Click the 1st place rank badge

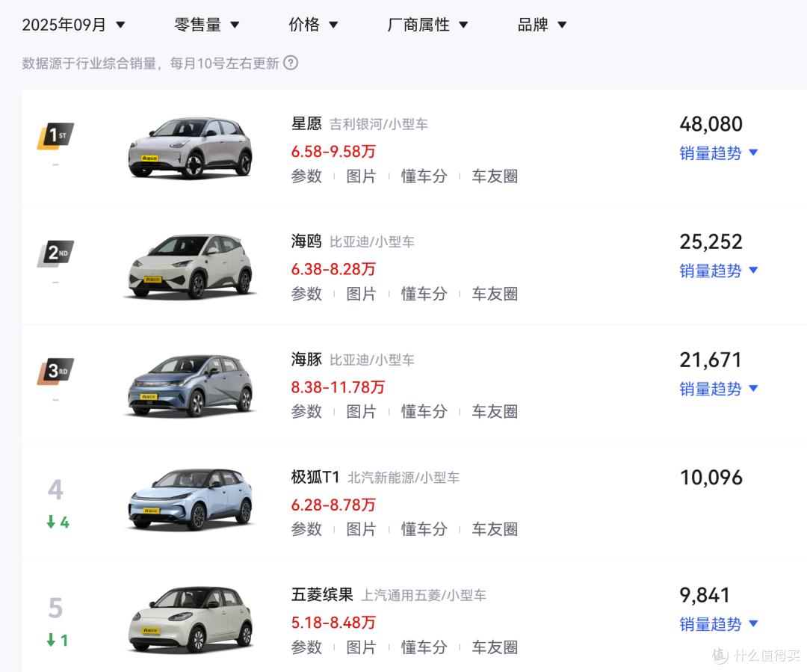[x=55, y=136]
